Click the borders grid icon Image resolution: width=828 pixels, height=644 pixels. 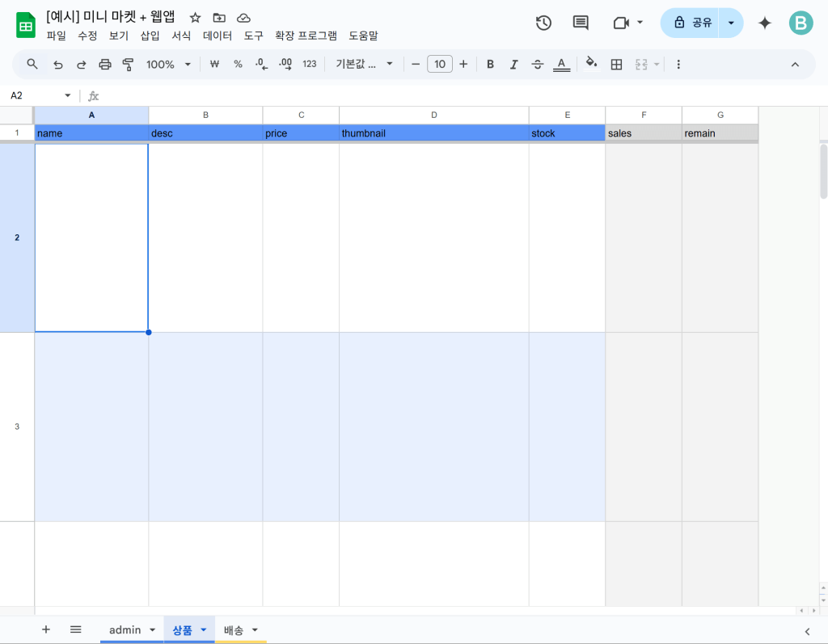616,65
